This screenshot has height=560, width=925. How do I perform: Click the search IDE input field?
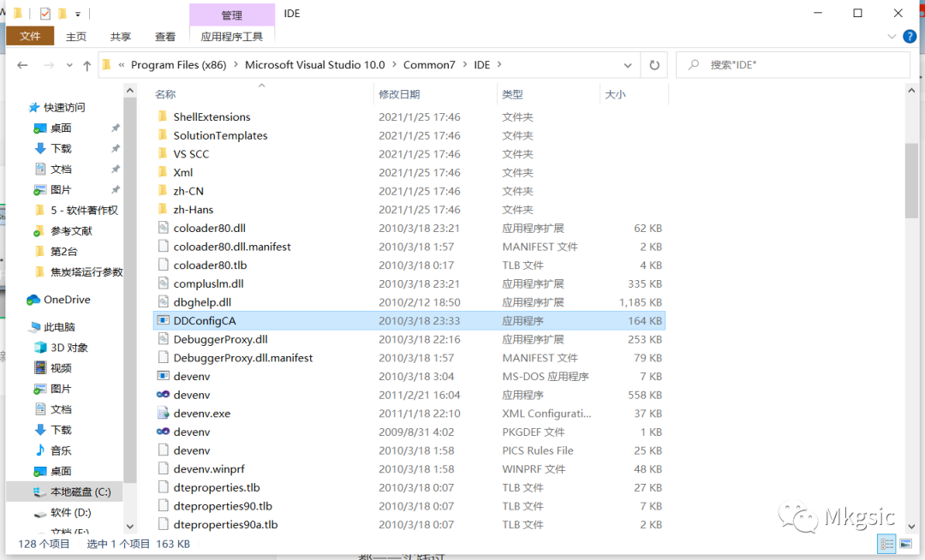click(792, 65)
